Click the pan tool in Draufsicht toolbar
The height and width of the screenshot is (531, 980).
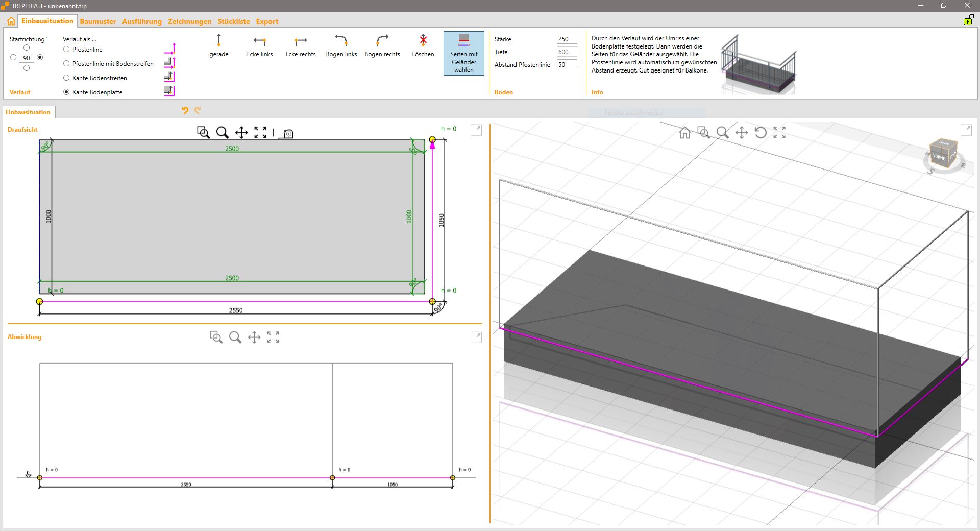coord(241,133)
